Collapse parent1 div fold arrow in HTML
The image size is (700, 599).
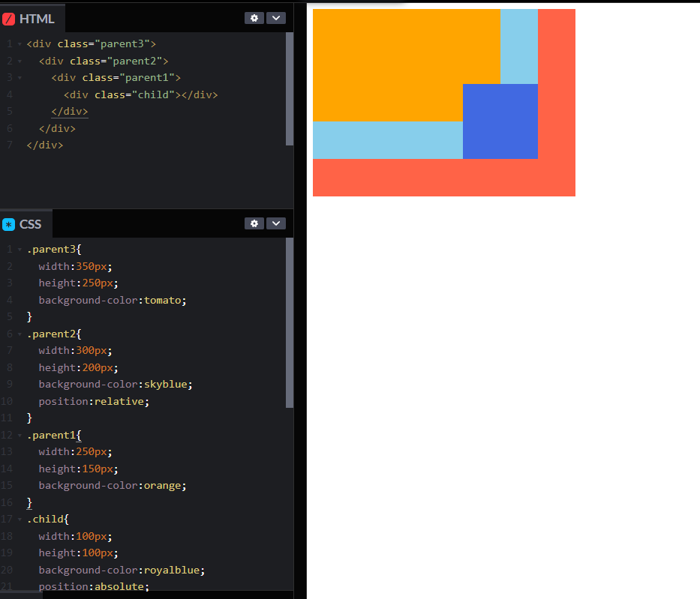click(x=20, y=78)
